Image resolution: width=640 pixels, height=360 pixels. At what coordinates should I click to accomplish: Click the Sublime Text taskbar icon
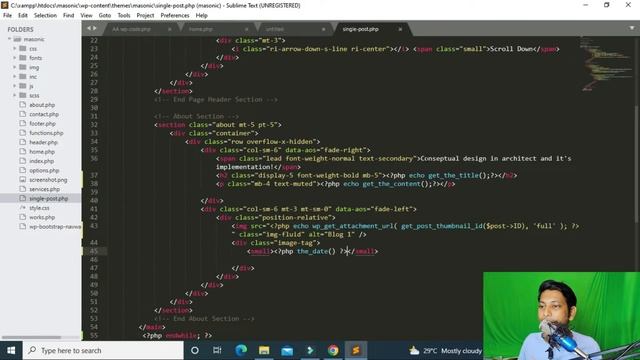356,351
